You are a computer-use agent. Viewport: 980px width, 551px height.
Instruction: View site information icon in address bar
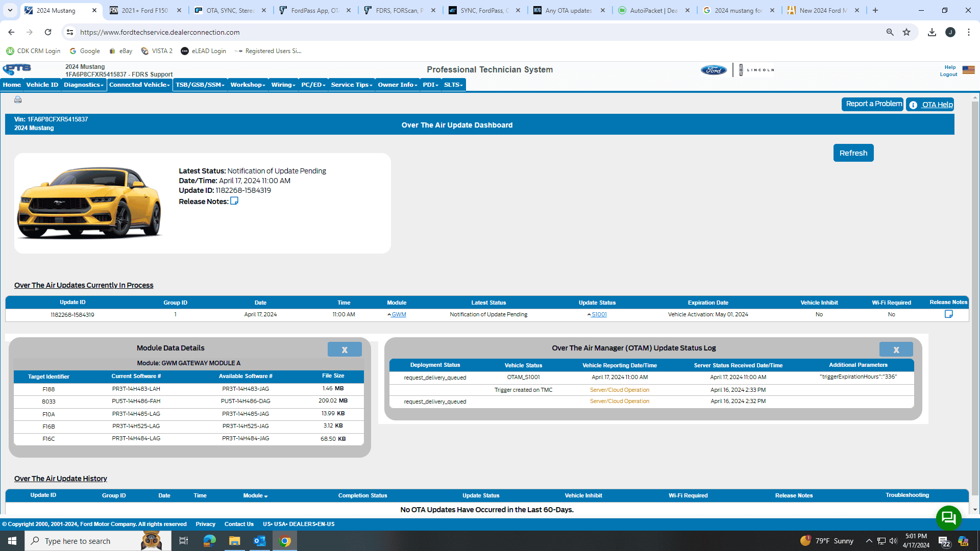[x=70, y=32]
